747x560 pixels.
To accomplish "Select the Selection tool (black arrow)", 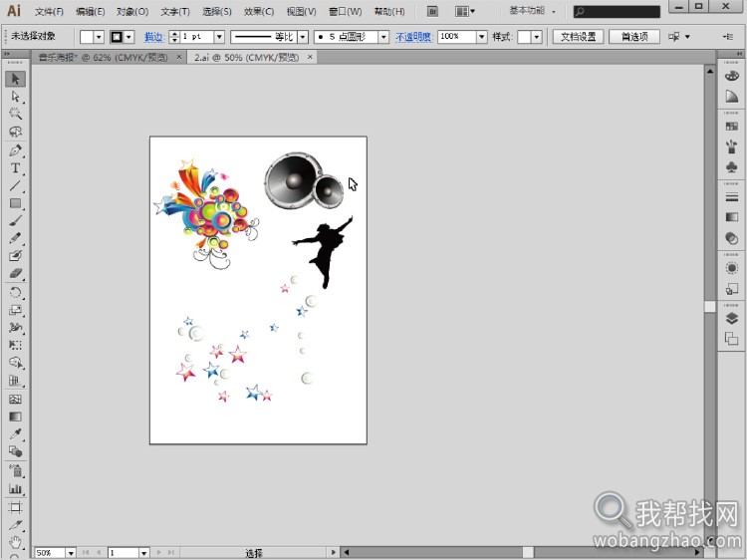I will point(15,79).
